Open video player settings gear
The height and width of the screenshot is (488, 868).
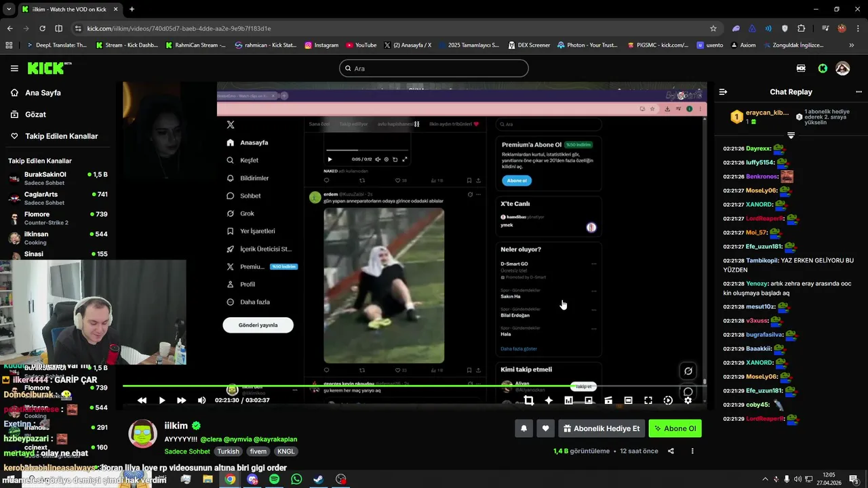688,401
